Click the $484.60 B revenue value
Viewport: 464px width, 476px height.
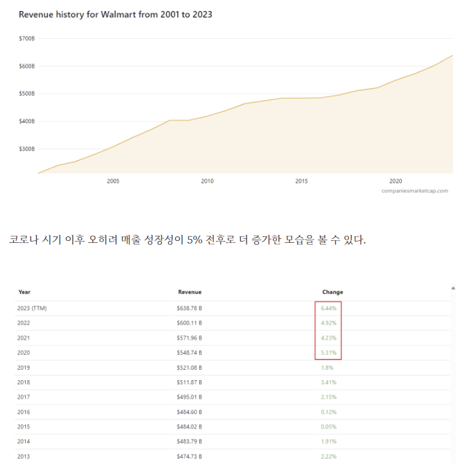pyautogui.click(x=190, y=412)
